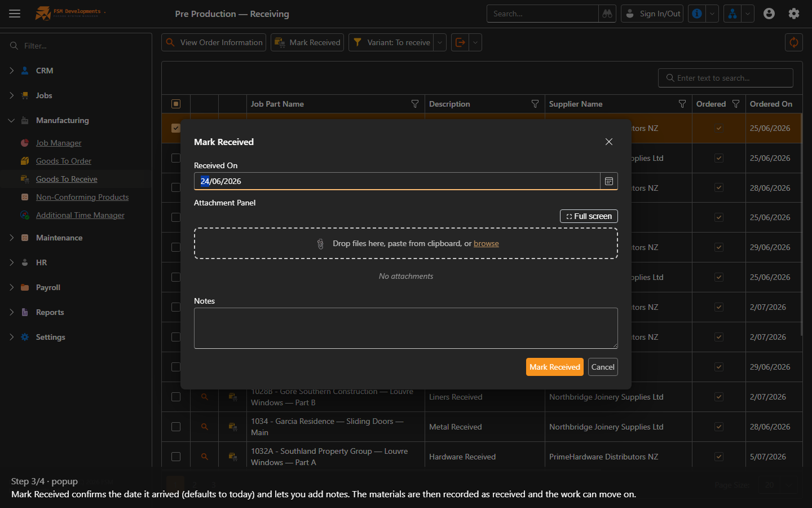Open dropdown next to info icon
This screenshot has width=812, height=508.
(x=712, y=14)
